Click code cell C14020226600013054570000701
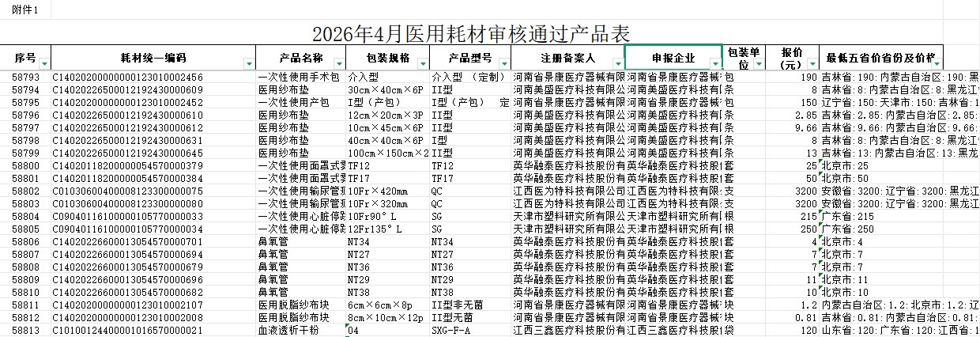The height and width of the screenshot is (337, 980). (128, 241)
